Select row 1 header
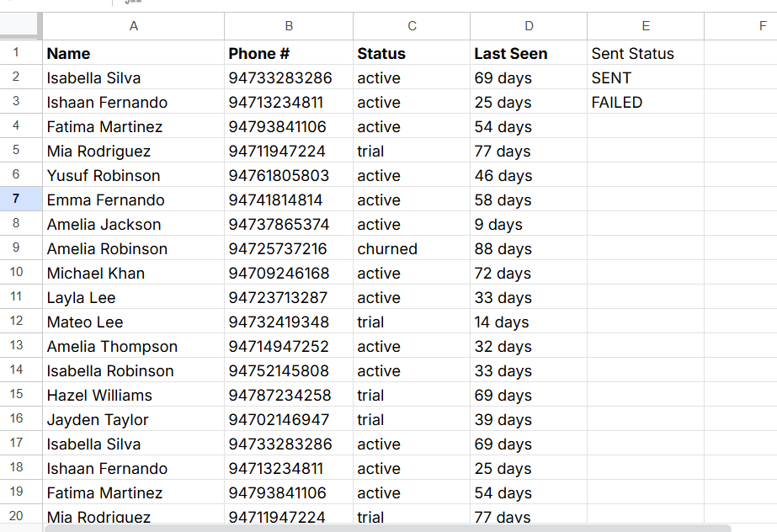The image size is (777, 532). point(20,53)
